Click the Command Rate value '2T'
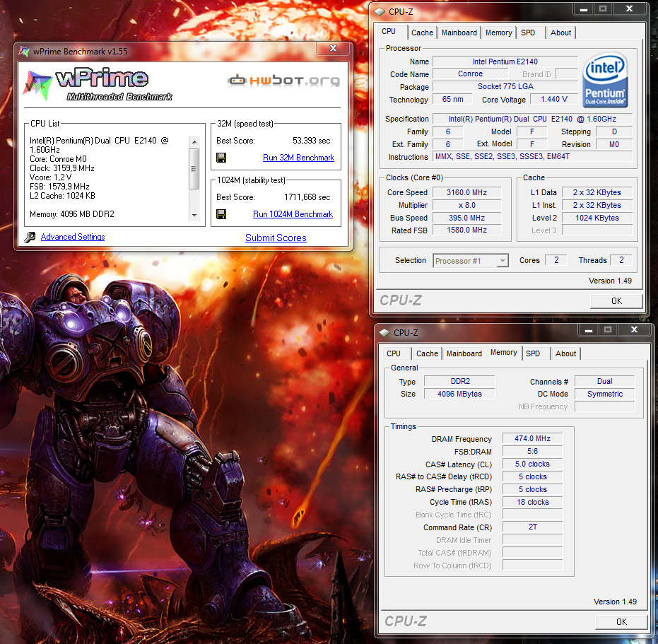658x644 pixels. coord(532,527)
